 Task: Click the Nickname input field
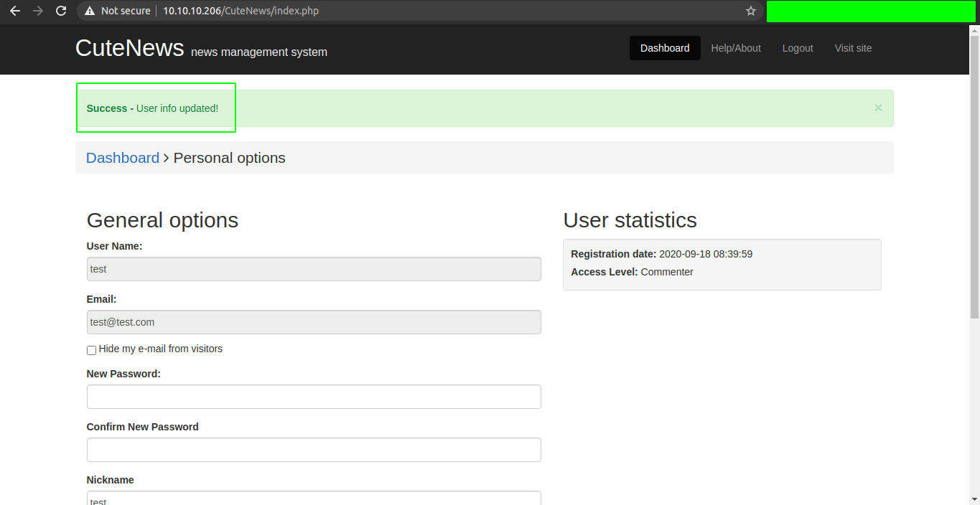pyautogui.click(x=314, y=498)
